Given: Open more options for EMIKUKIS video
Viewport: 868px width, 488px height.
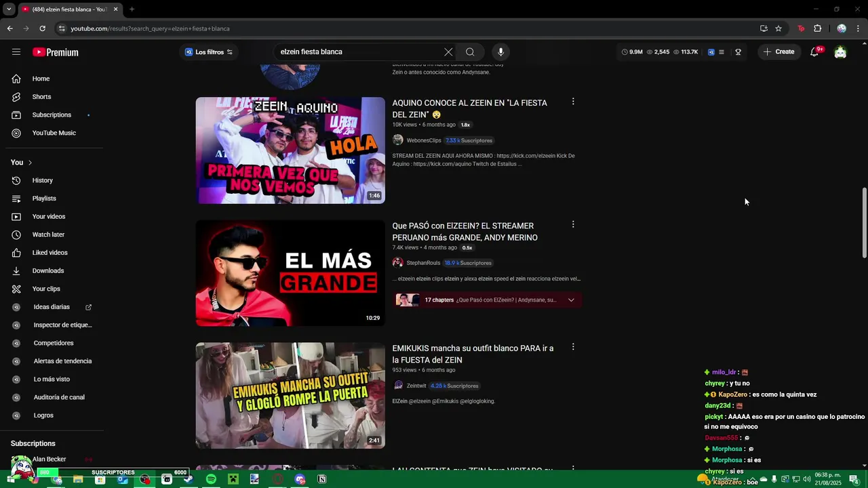Looking at the screenshot, I should tap(573, 347).
